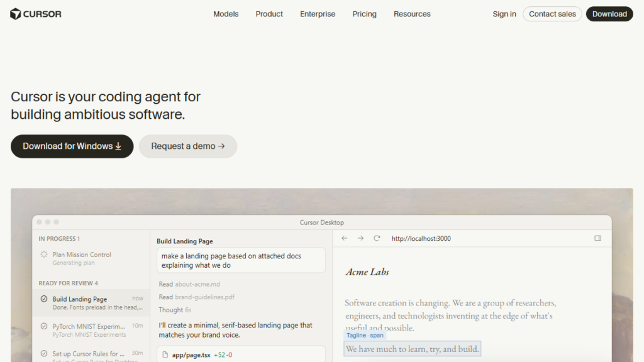The width and height of the screenshot is (644, 362).
Task: Click the Download for Windows button
Action: coord(72,146)
